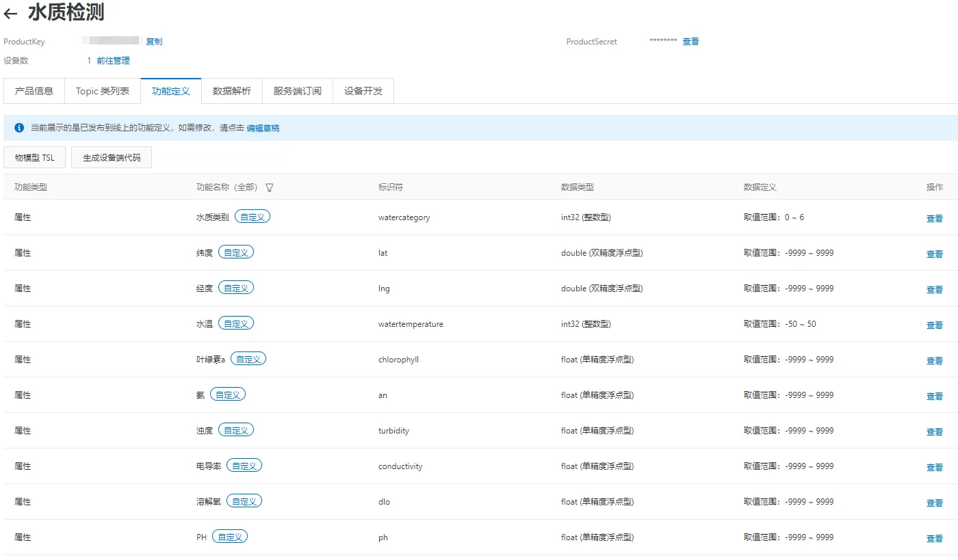
Task: Click the 自定义 tag next to 经度
Action: [x=236, y=288]
